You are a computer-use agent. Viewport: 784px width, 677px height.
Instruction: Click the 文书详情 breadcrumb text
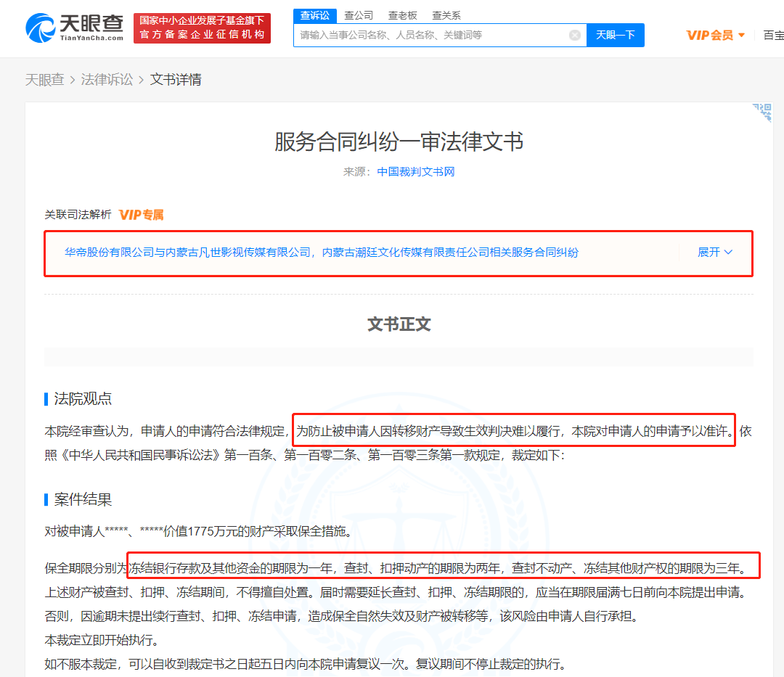point(176,79)
